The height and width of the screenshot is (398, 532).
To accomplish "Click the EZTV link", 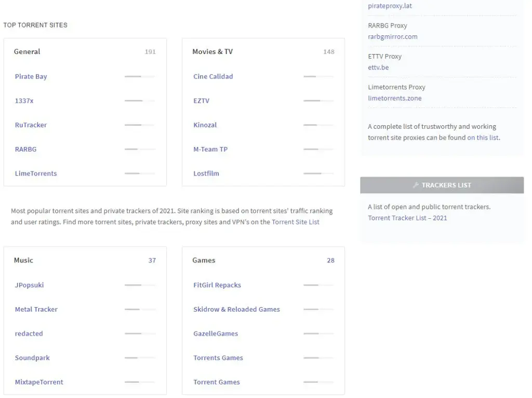I will [202, 101].
